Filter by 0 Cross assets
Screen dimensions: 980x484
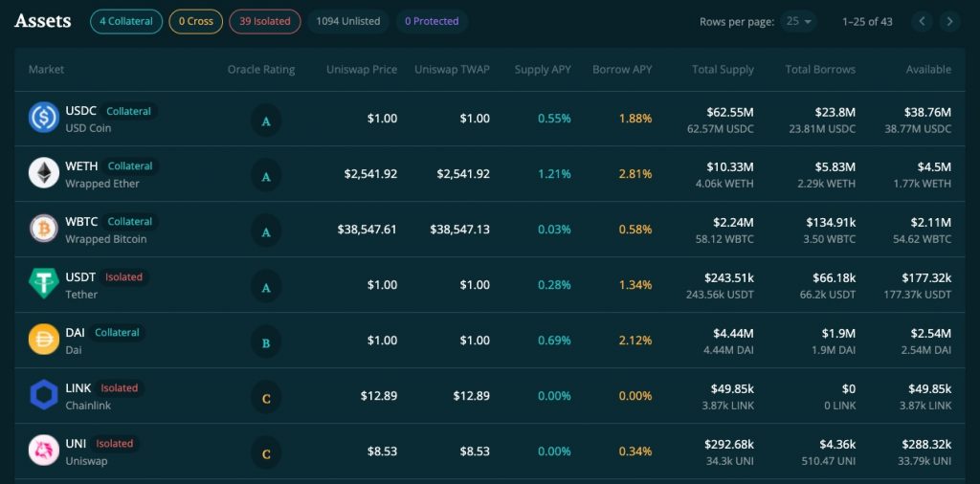[x=195, y=21]
